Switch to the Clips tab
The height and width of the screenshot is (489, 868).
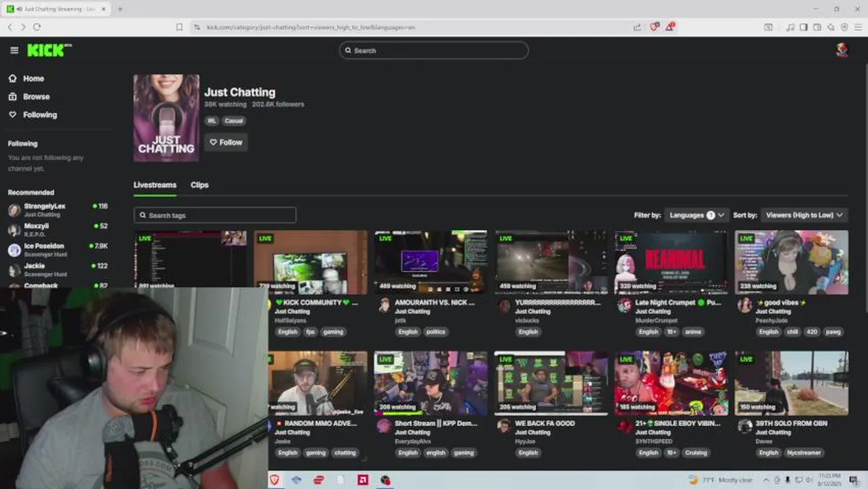[x=200, y=185]
